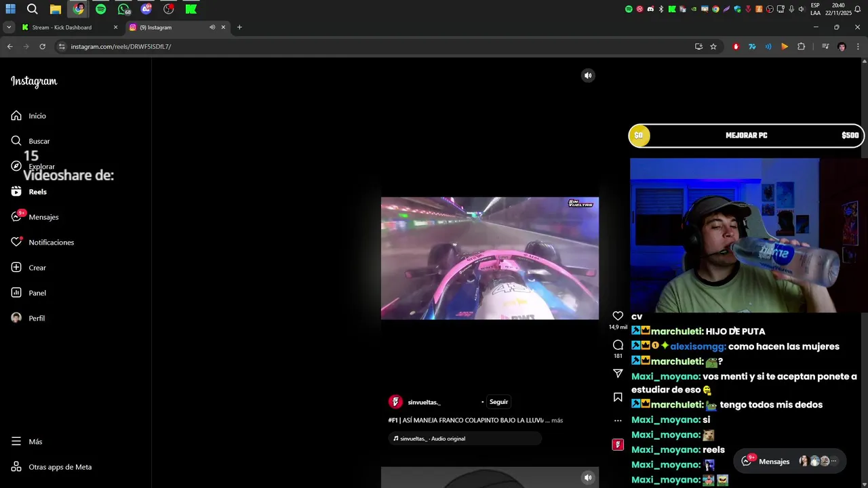Screen dimensions: 868x488
Task: Share the reel with paper-plane icon
Action: point(618,373)
